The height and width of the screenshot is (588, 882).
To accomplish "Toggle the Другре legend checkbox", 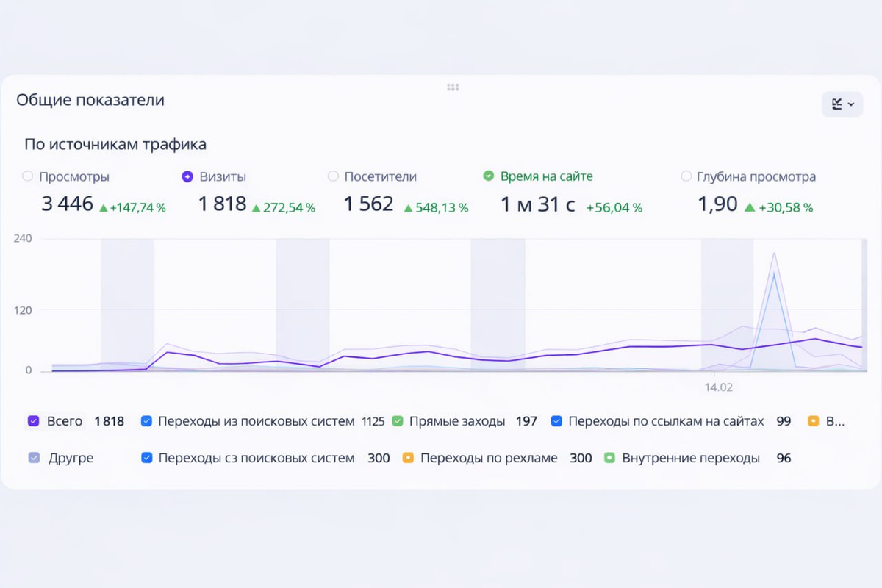I will click(x=35, y=458).
